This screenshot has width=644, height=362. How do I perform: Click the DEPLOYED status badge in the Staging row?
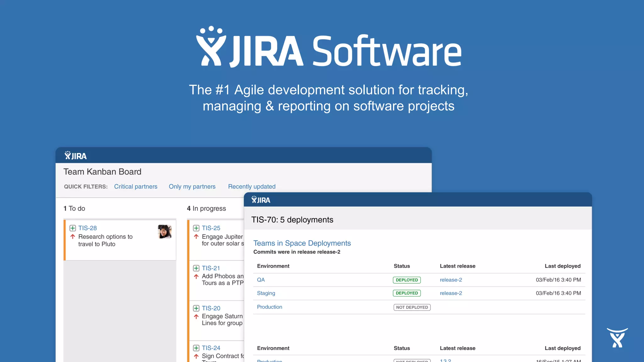(407, 293)
